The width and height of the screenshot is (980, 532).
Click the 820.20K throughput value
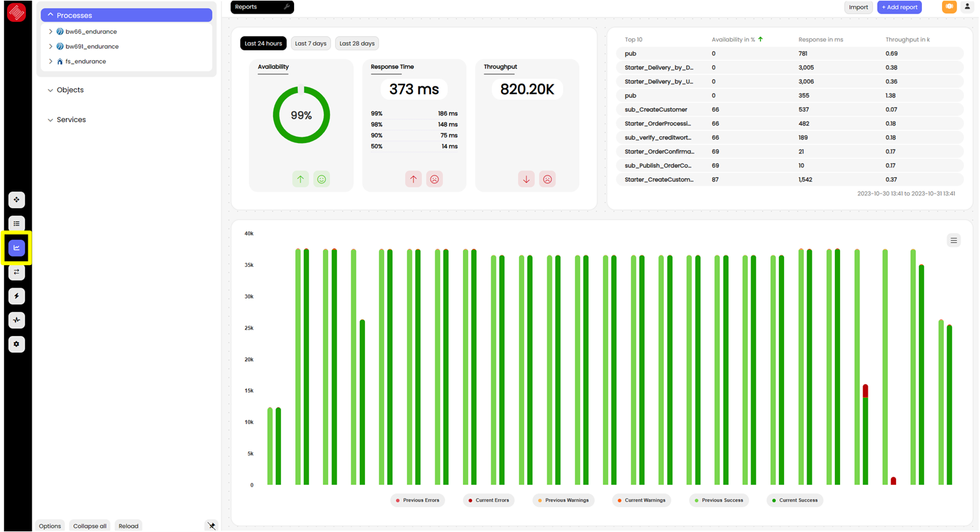pyautogui.click(x=527, y=89)
